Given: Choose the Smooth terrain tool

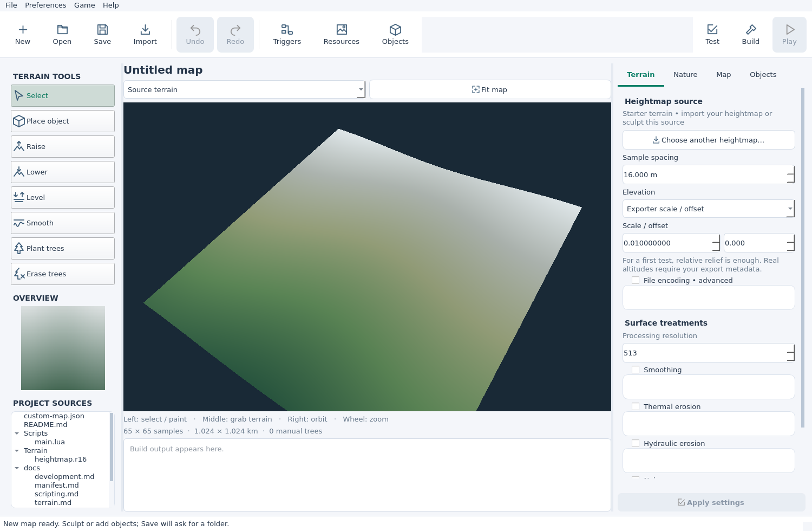Looking at the screenshot, I should point(63,223).
